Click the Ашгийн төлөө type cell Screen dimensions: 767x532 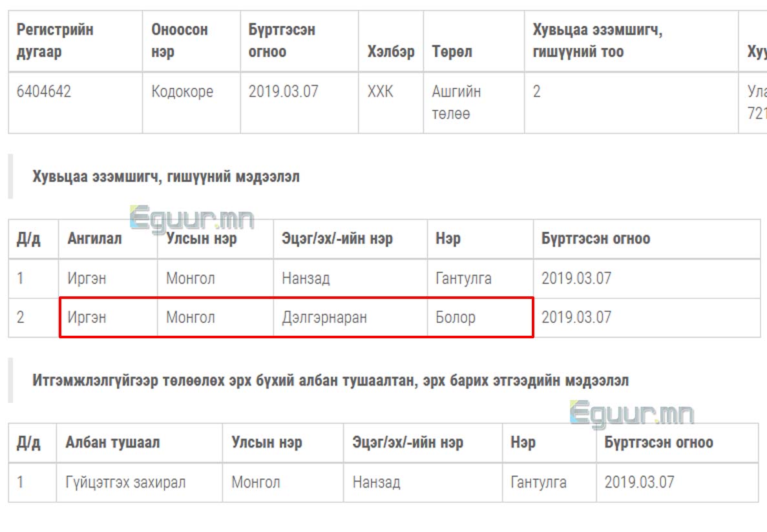pyautogui.click(x=456, y=103)
